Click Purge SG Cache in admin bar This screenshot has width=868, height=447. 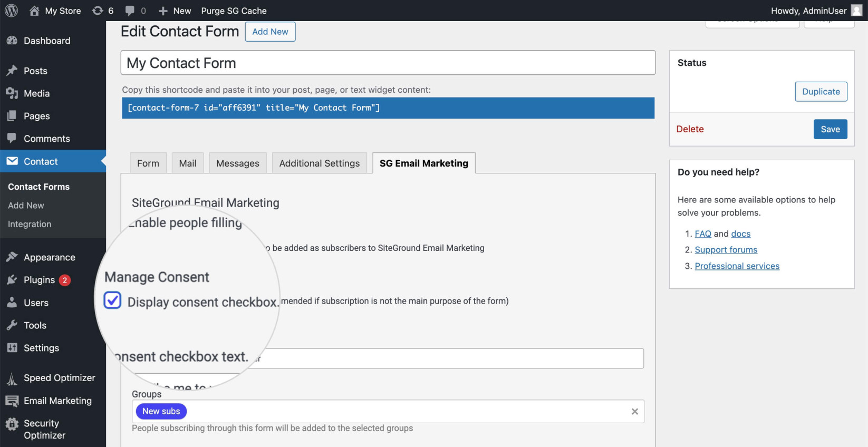click(234, 11)
